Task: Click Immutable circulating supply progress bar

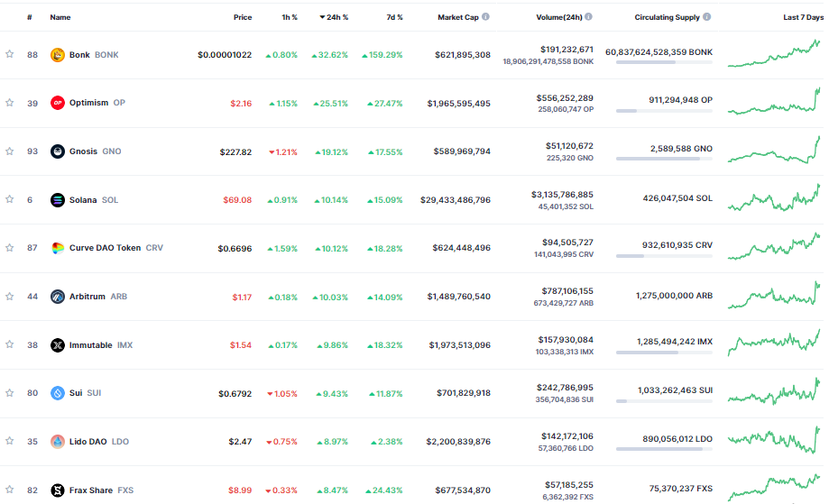Action: coord(664,353)
